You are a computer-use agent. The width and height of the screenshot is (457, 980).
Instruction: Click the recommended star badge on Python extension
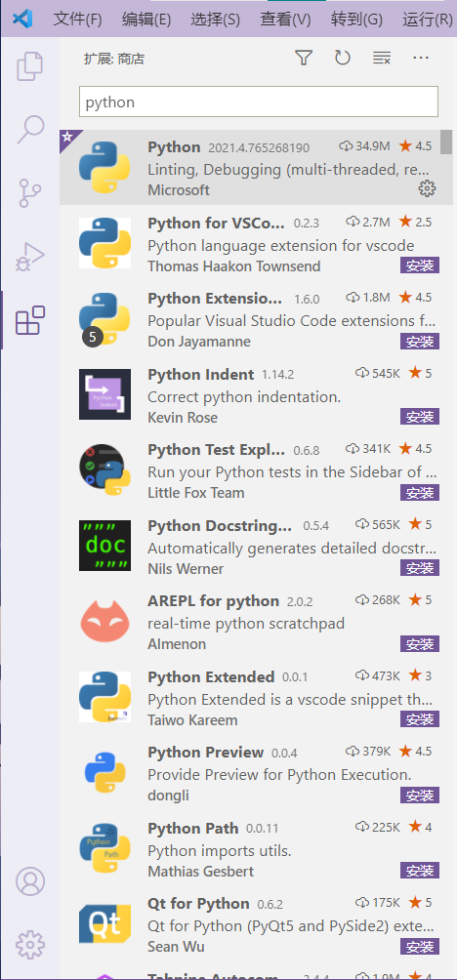(67, 137)
